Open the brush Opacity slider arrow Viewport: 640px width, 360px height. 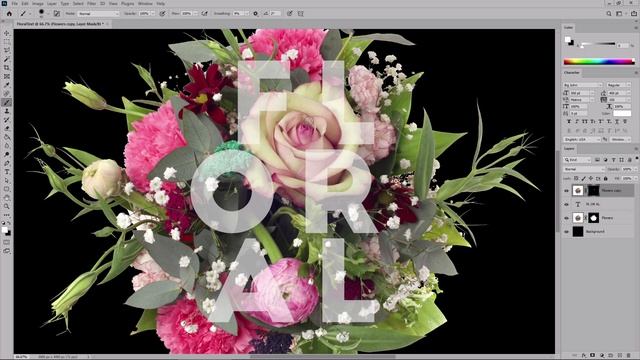[152, 13]
